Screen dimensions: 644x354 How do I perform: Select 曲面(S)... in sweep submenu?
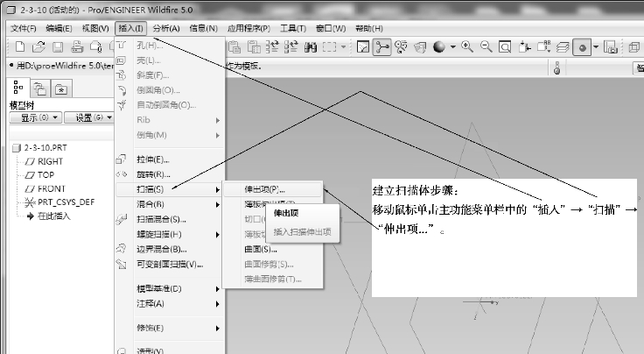(272, 249)
